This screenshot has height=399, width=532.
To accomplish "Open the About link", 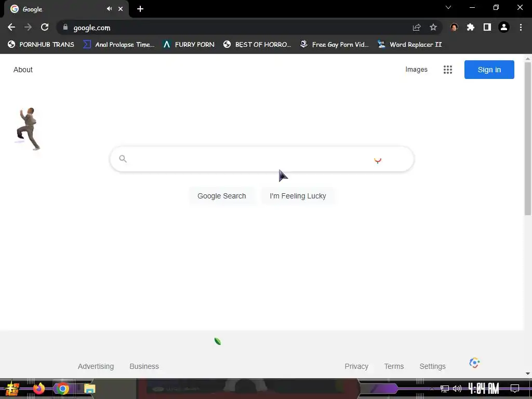I will (x=23, y=70).
